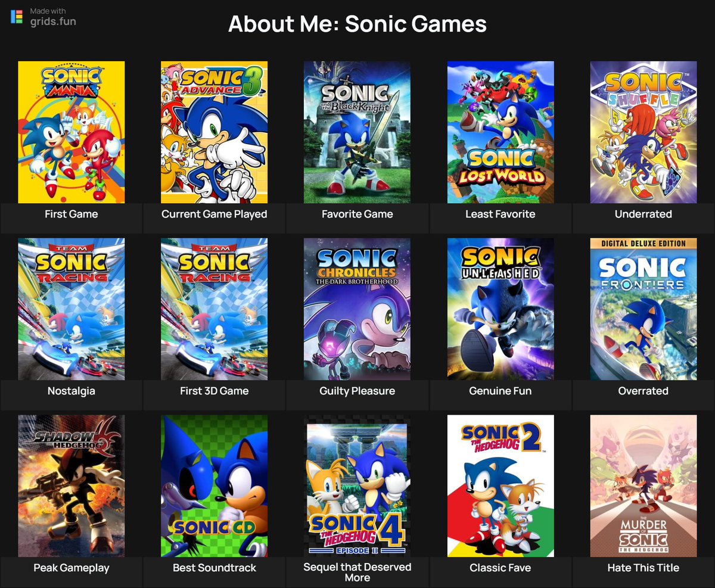Click the 'Current Game Played' label
The image size is (715, 588).
tap(214, 214)
